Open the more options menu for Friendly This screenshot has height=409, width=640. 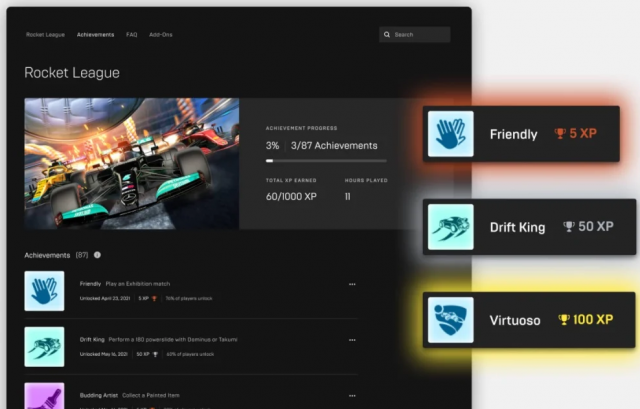tap(352, 284)
